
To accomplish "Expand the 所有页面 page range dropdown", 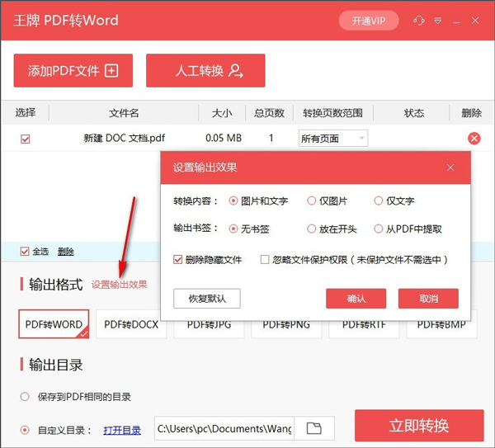I will pos(333,139).
